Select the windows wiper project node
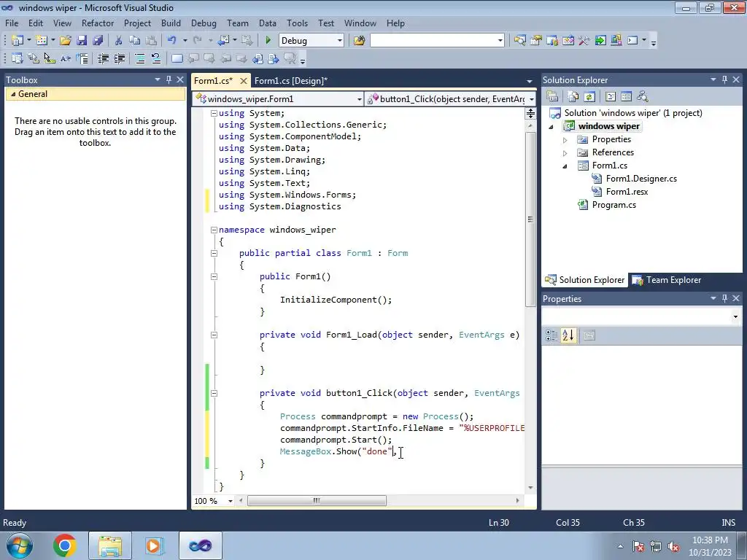This screenshot has height=560, width=747. [x=608, y=126]
